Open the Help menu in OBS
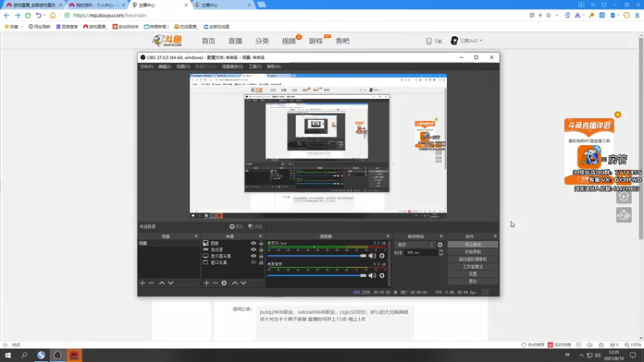The image size is (644, 362). [274, 67]
